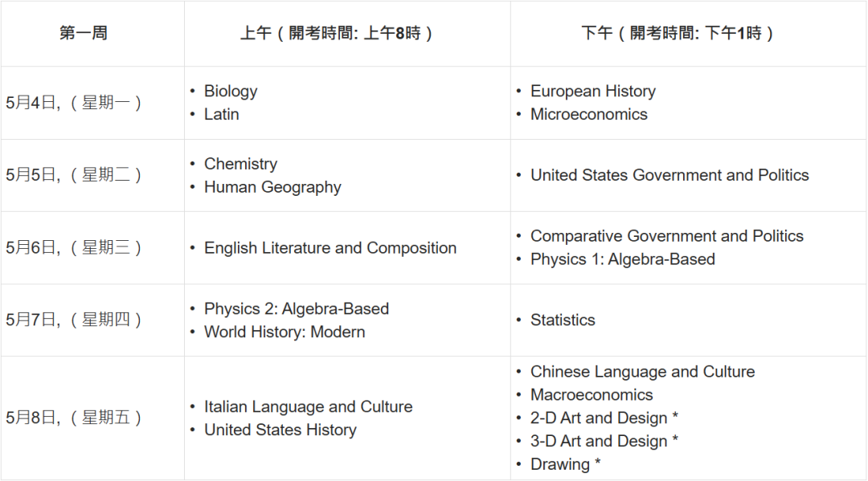Select Italian Language and Culture

click(x=308, y=407)
